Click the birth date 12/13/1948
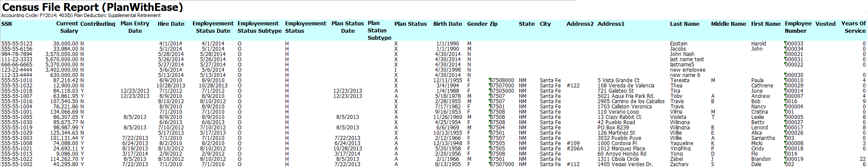 point(448,143)
